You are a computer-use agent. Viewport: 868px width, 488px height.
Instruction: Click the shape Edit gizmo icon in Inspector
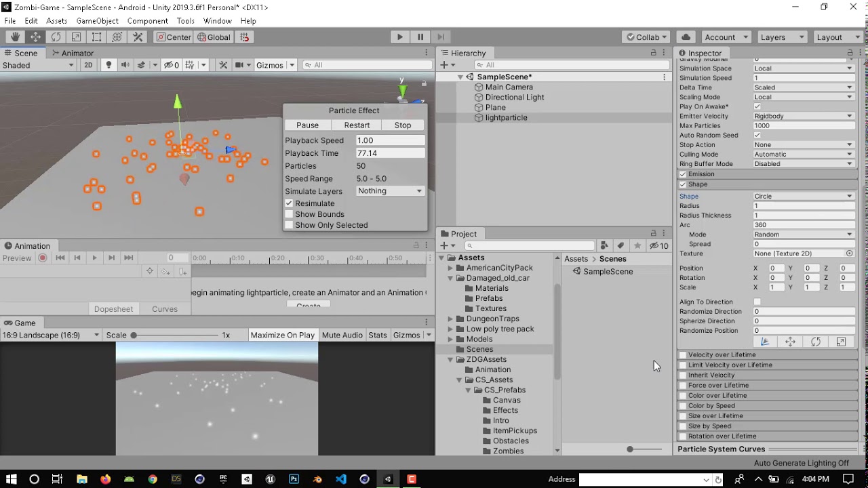pyautogui.click(x=765, y=342)
